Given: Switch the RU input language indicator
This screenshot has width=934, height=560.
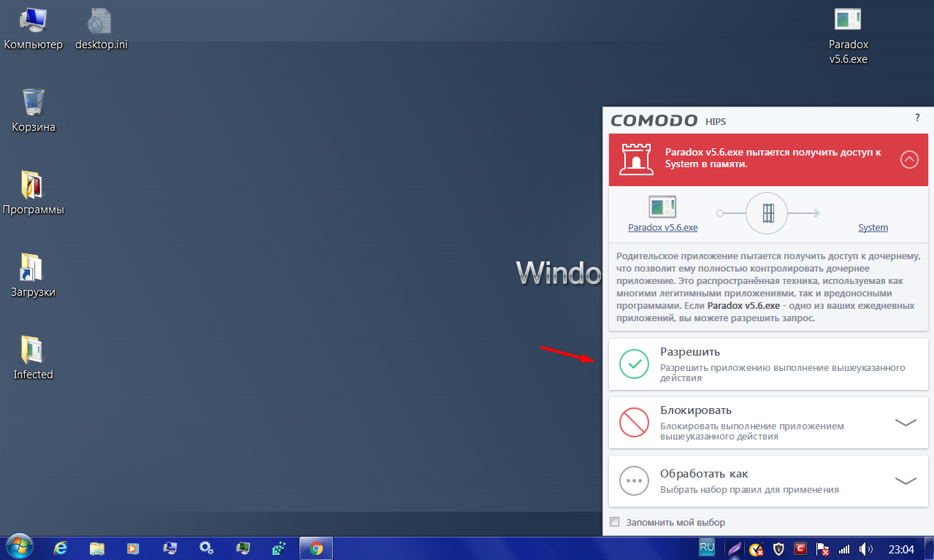Looking at the screenshot, I should pyautogui.click(x=707, y=546).
